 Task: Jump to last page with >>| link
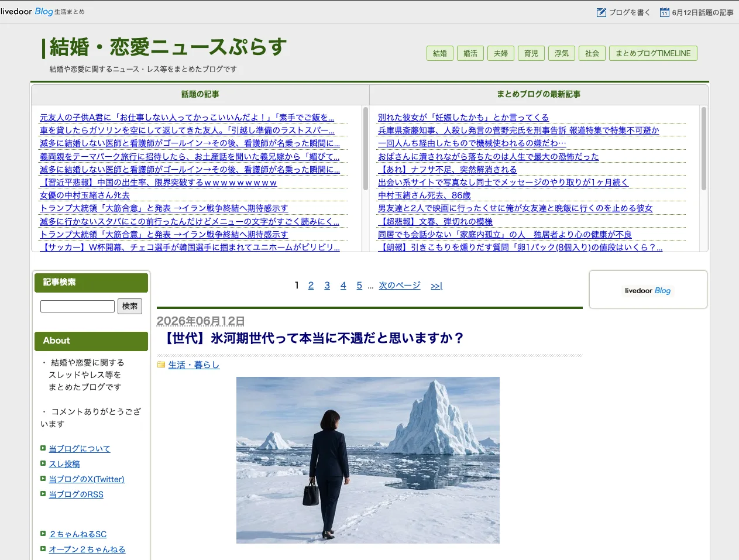[436, 286]
